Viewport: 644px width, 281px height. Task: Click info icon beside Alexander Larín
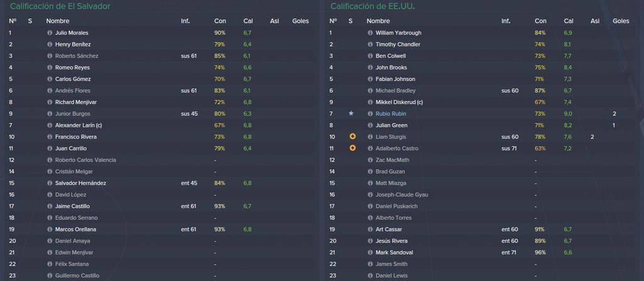[50, 125]
